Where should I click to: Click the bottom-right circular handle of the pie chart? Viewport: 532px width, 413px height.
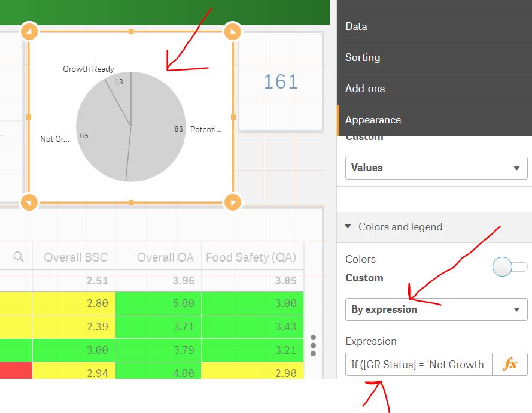tap(232, 202)
